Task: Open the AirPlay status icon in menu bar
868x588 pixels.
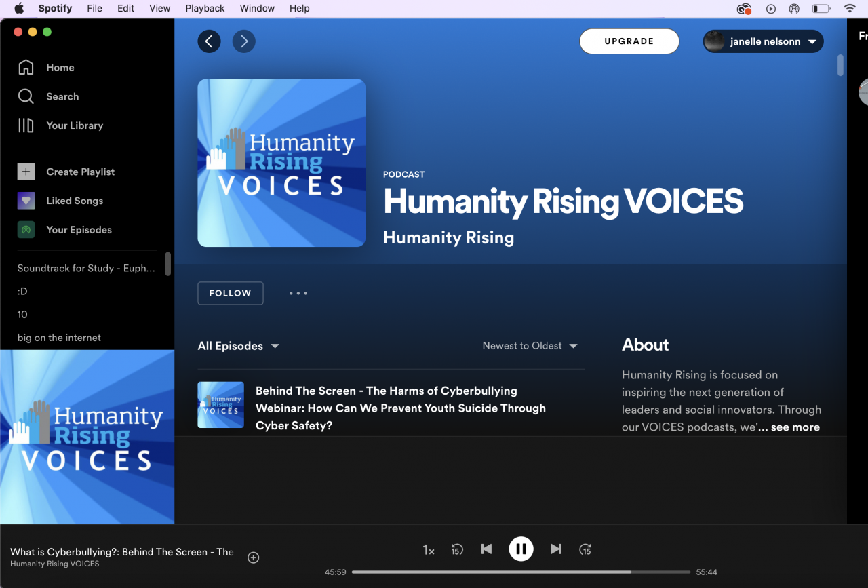Action: click(794, 9)
